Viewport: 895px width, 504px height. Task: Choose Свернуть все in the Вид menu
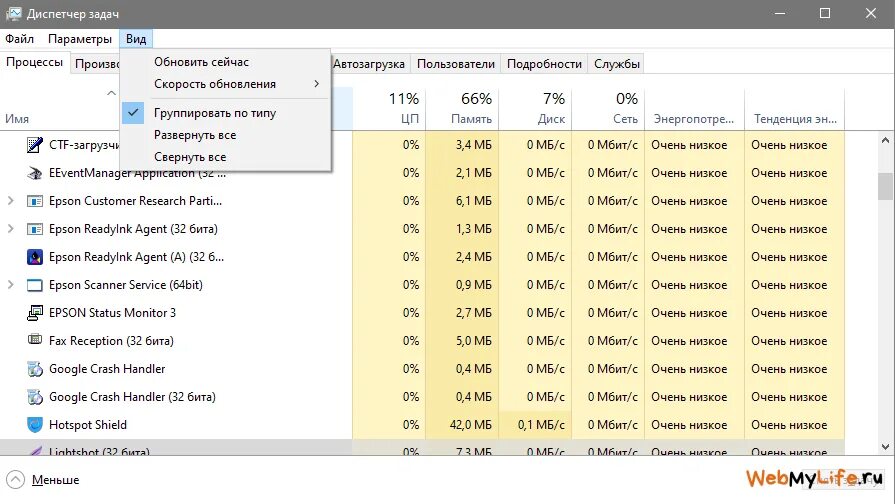[190, 156]
